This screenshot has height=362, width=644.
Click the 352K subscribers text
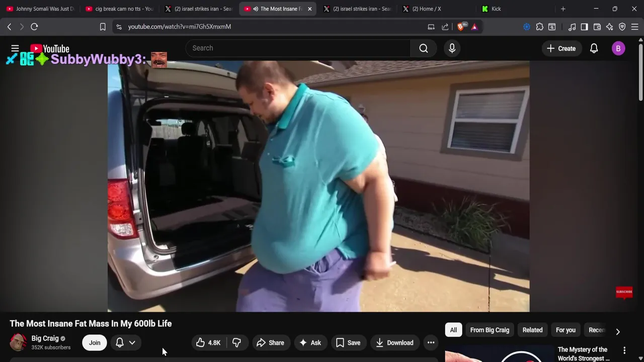51,347
